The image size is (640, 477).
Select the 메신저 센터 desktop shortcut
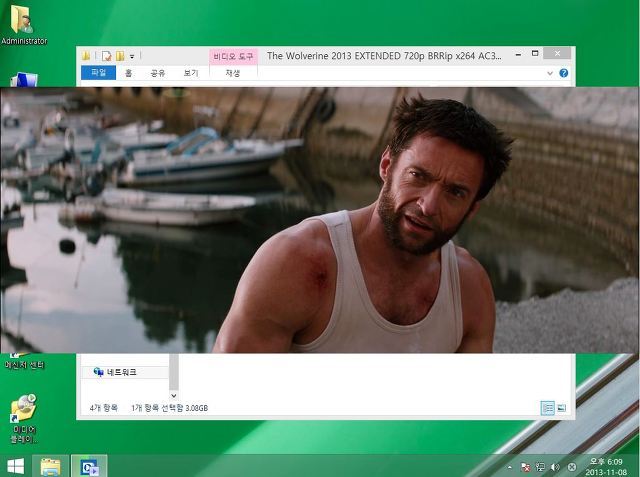click(24, 362)
